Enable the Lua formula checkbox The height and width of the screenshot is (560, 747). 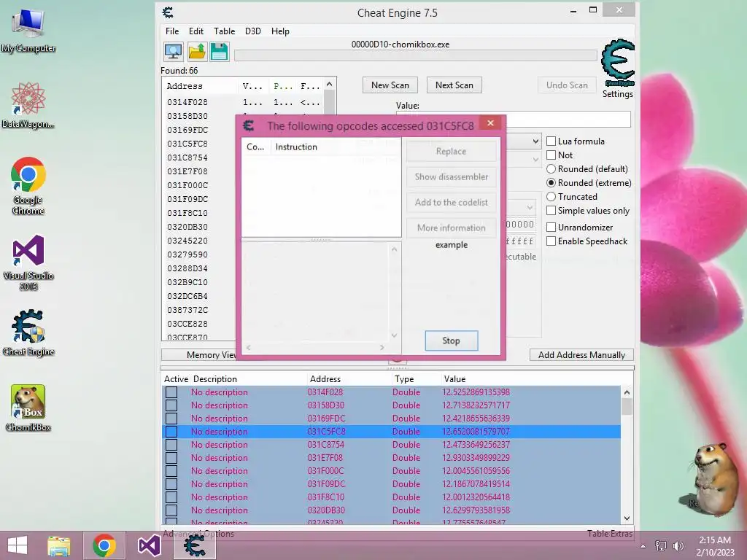(x=551, y=141)
